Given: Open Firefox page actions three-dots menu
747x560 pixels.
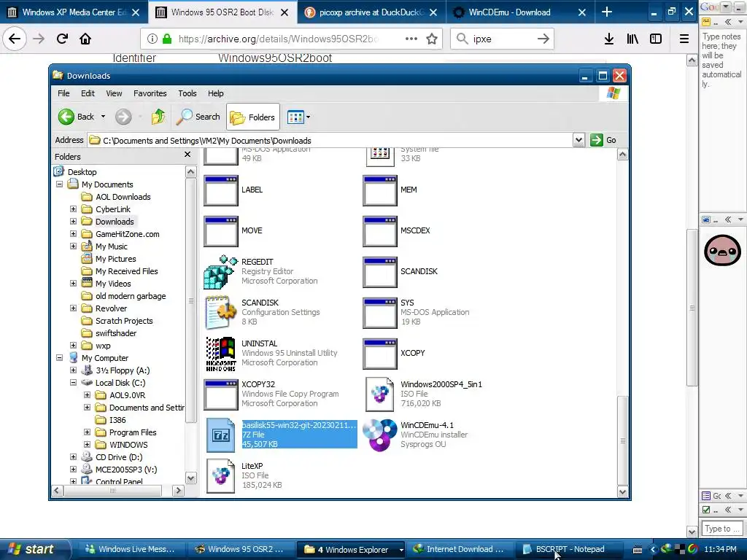Looking at the screenshot, I should click(411, 39).
